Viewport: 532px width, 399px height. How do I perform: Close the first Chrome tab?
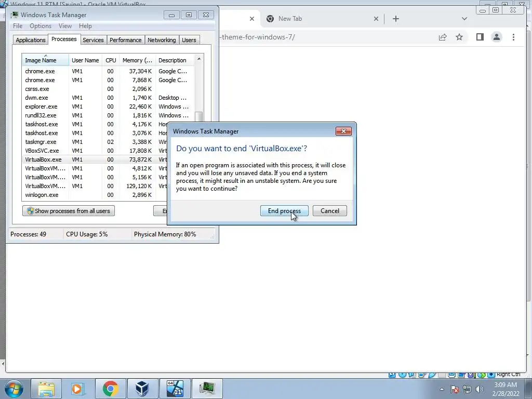(x=252, y=19)
